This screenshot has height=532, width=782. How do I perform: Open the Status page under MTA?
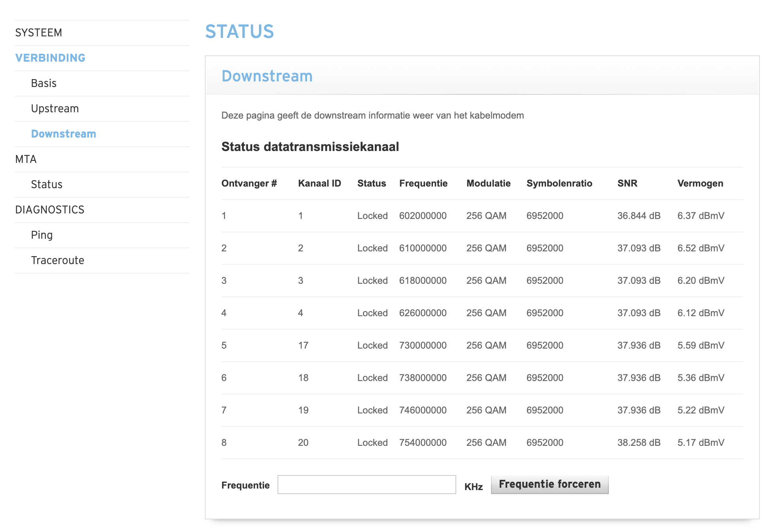(47, 185)
